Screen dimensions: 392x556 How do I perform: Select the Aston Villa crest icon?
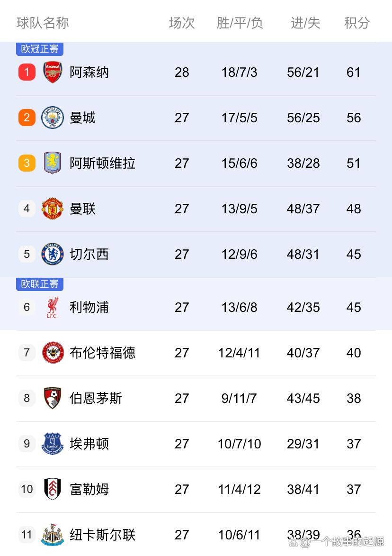point(53,163)
